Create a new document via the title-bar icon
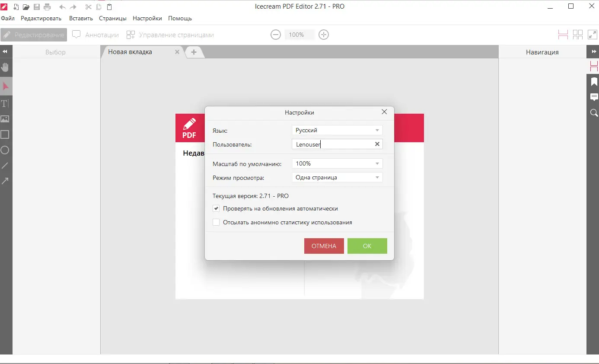This screenshot has height=364, width=599. click(16, 6)
